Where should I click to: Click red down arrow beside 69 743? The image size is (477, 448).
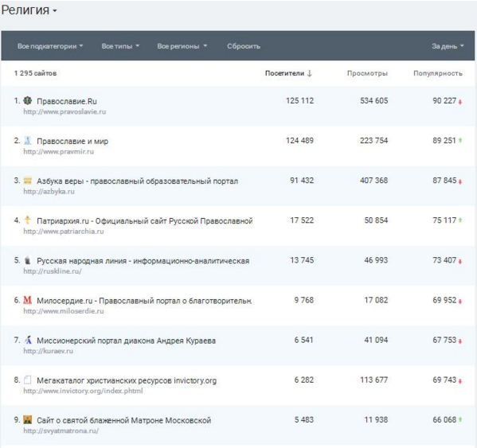pos(460,381)
